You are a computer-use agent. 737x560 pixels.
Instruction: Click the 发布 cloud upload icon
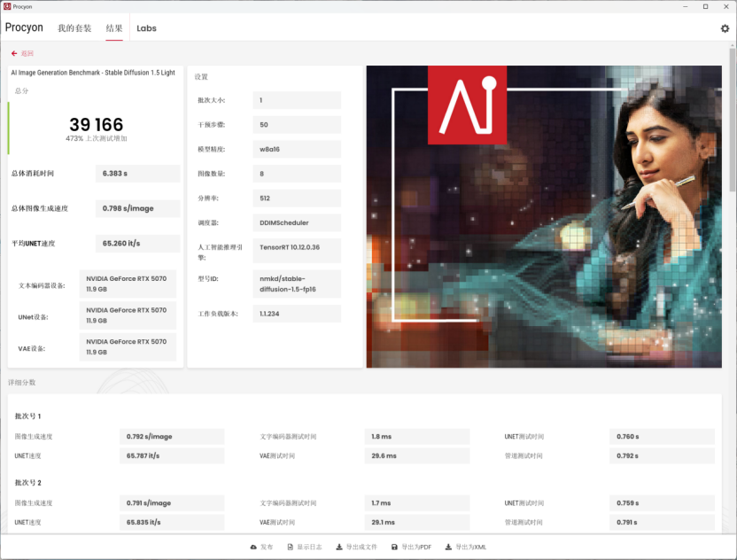click(254, 548)
